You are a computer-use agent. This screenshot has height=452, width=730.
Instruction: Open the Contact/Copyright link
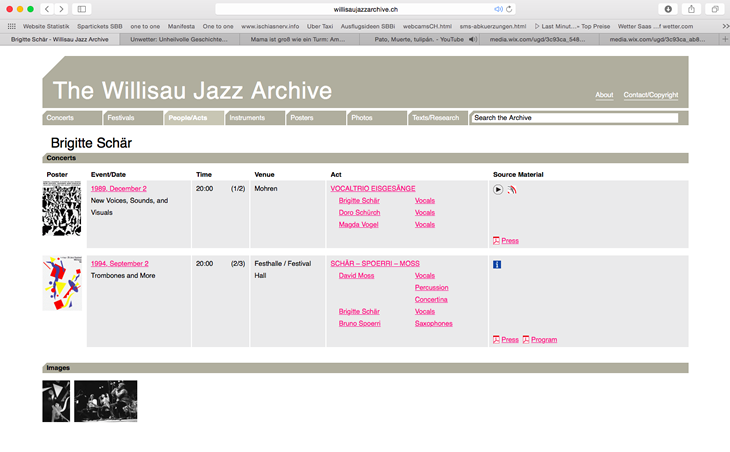point(651,95)
